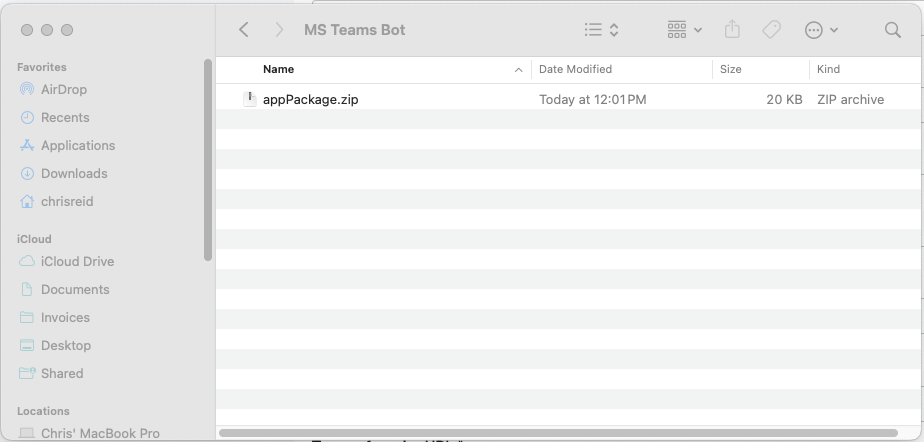
Task: Click the Applications icon
Action: click(27, 145)
